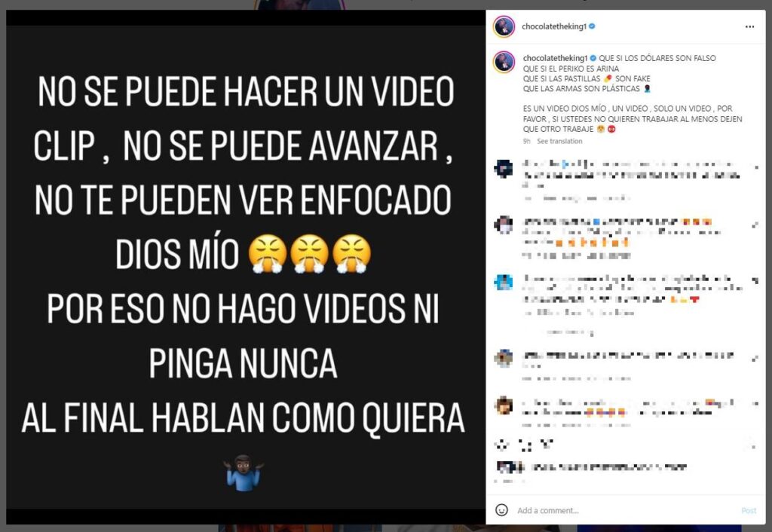The width and height of the screenshot is (772, 532).
Task: Like the fourth comment with its heart
Action: pos(755,359)
